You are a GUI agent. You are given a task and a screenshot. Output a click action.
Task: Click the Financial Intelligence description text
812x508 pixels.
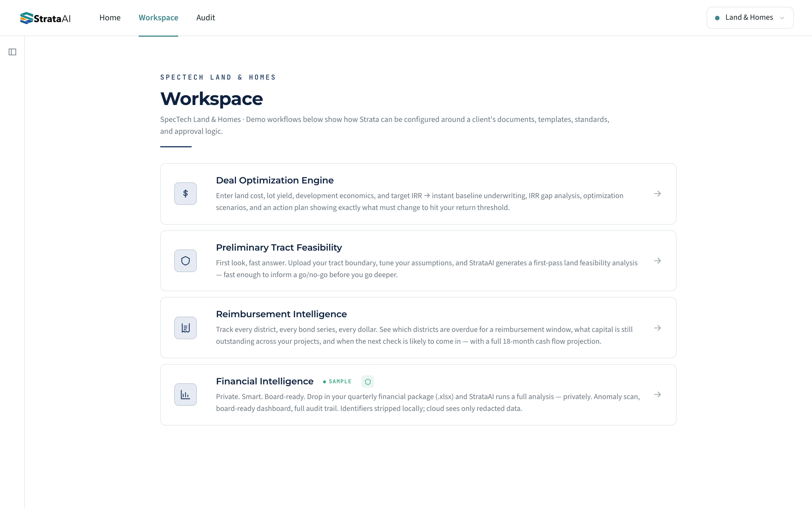click(428, 402)
